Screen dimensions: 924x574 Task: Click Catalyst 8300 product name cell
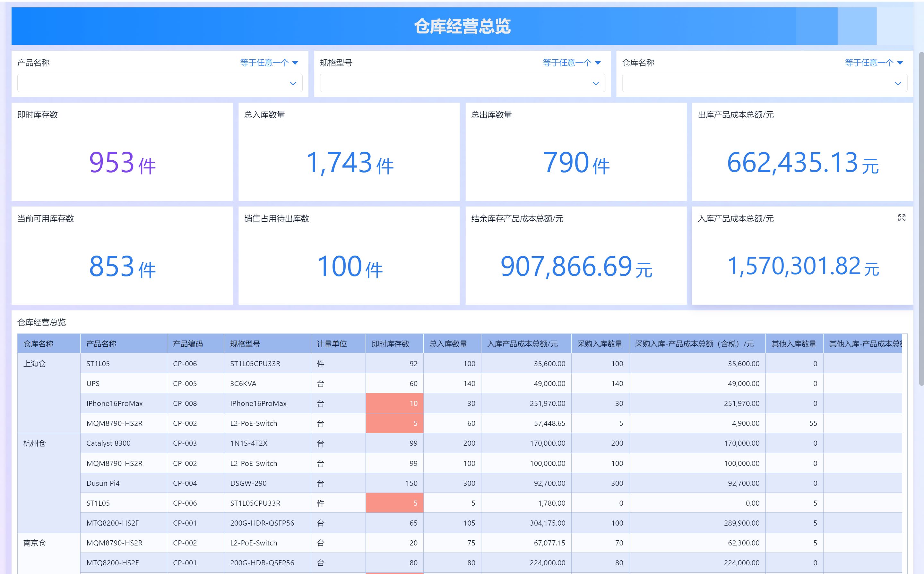(x=108, y=443)
